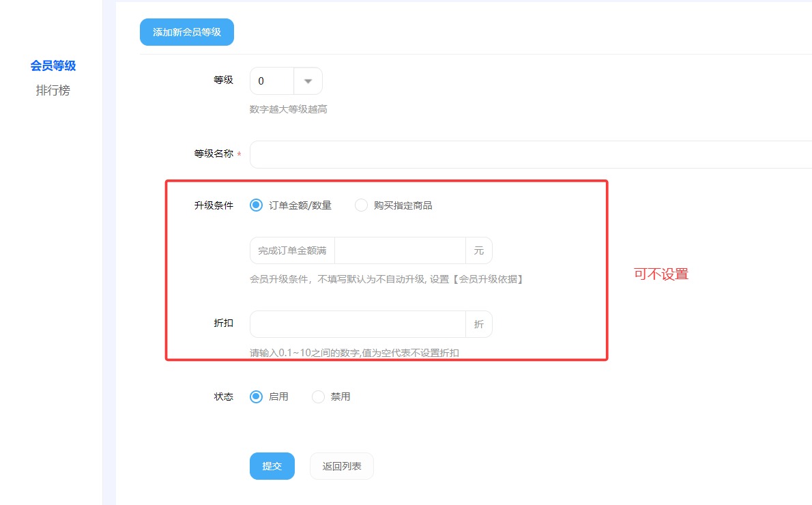
Task: Click the 折 unit suffix label
Action: click(480, 323)
